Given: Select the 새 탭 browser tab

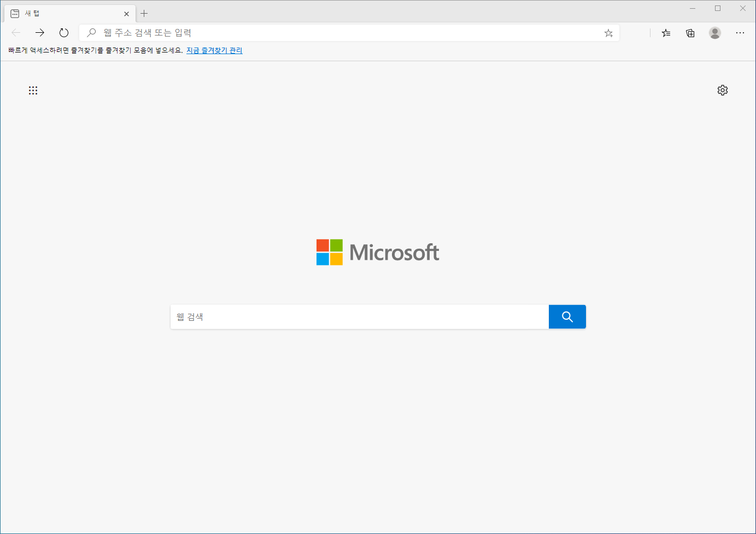Looking at the screenshot, I should (69, 14).
